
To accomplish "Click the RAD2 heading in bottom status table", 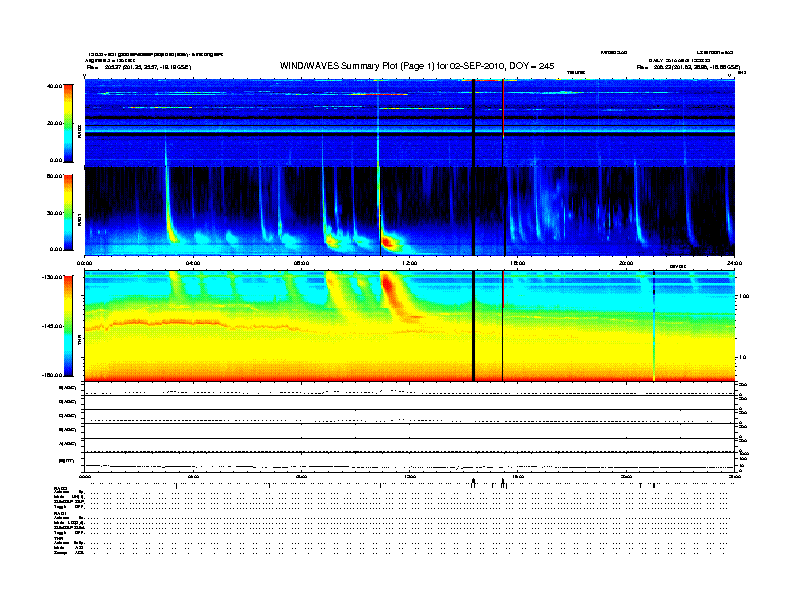I will 60,489.
